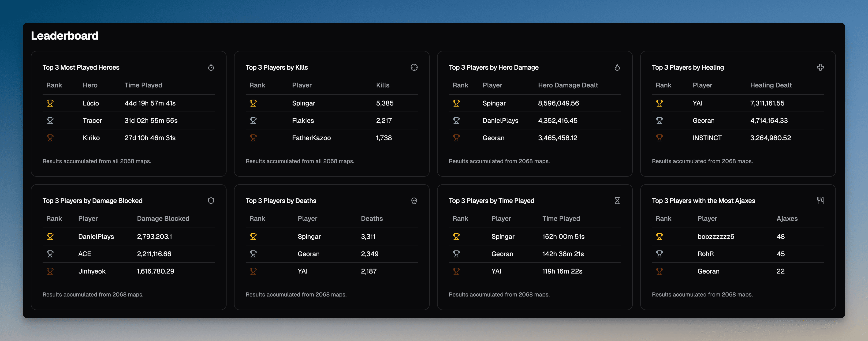Click the Top 3 Players by Deaths title

point(281,201)
